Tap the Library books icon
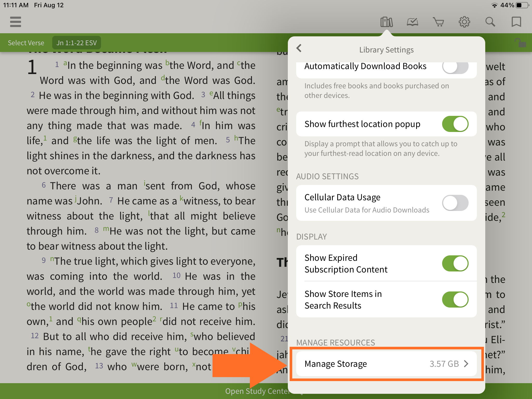The height and width of the screenshot is (399, 532). (387, 22)
